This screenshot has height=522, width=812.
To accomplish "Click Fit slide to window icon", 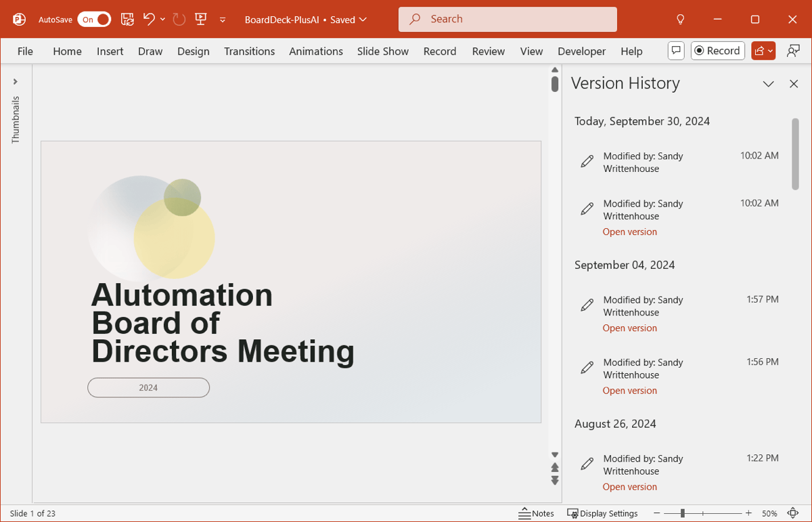I will [792, 513].
